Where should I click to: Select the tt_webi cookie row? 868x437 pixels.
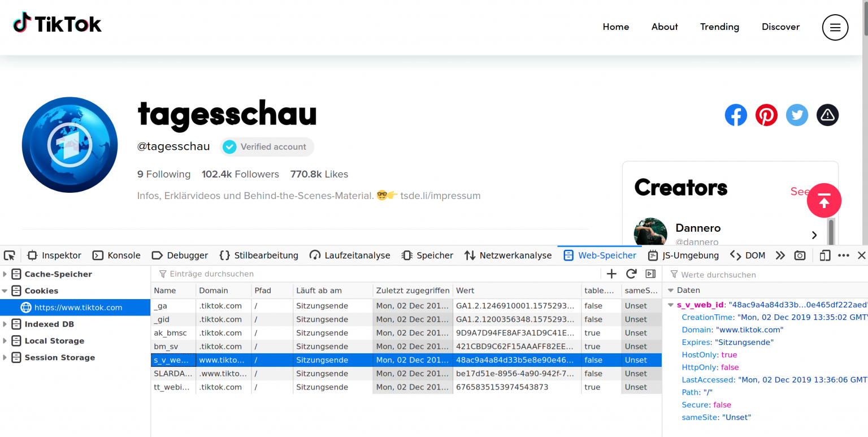[406, 387]
